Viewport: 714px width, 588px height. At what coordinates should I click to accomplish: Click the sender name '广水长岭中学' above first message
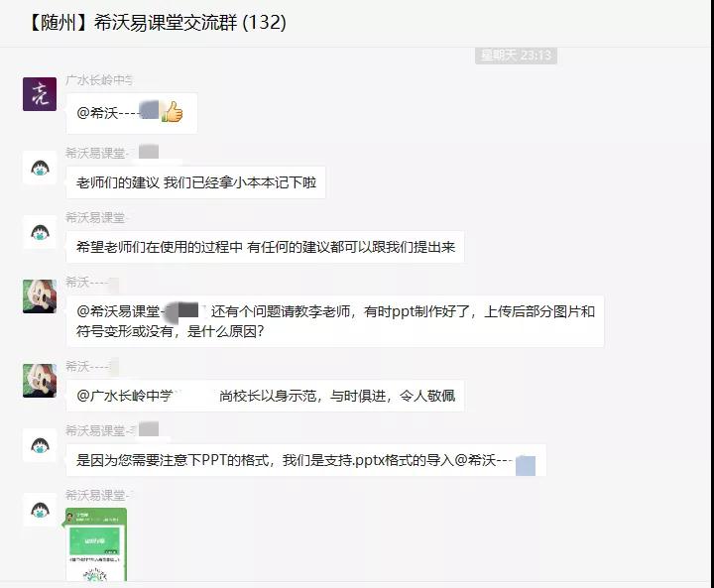99,80
